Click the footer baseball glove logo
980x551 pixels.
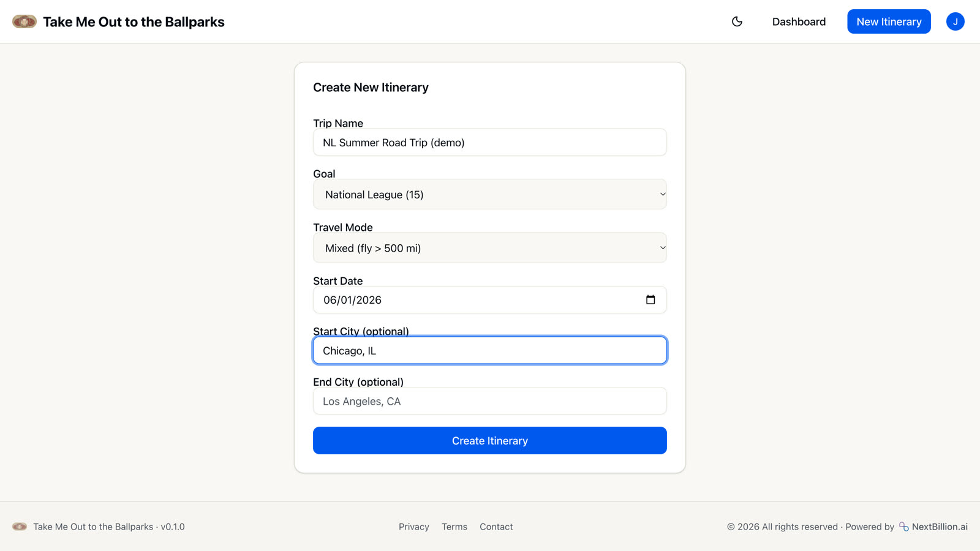point(20,527)
